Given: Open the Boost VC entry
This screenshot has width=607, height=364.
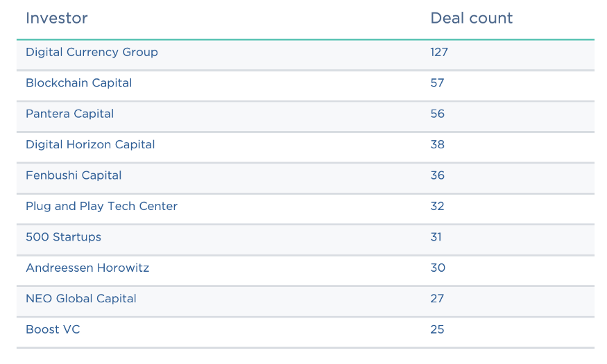Looking at the screenshot, I should pyautogui.click(x=53, y=330).
